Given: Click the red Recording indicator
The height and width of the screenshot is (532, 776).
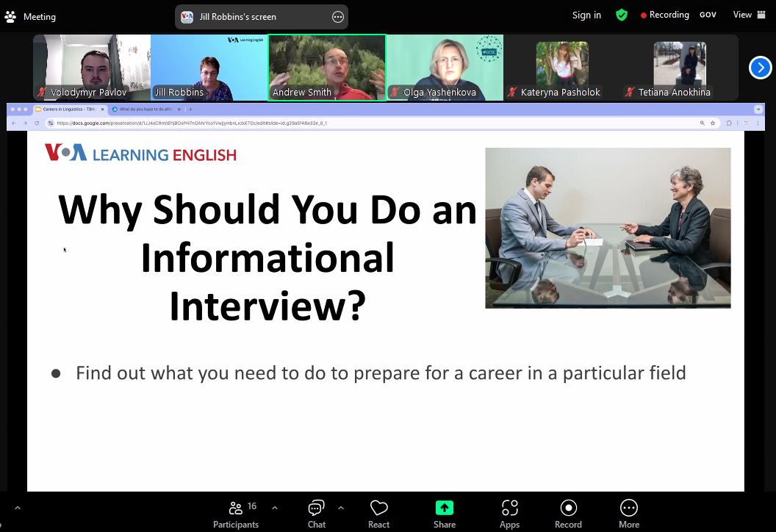Looking at the screenshot, I should point(664,15).
